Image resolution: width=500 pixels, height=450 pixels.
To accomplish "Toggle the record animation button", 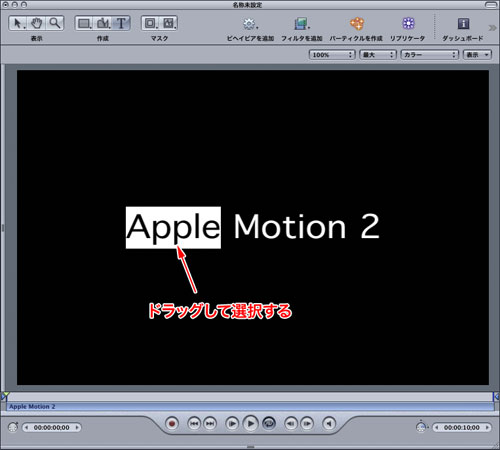I will [x=172, y=424].
